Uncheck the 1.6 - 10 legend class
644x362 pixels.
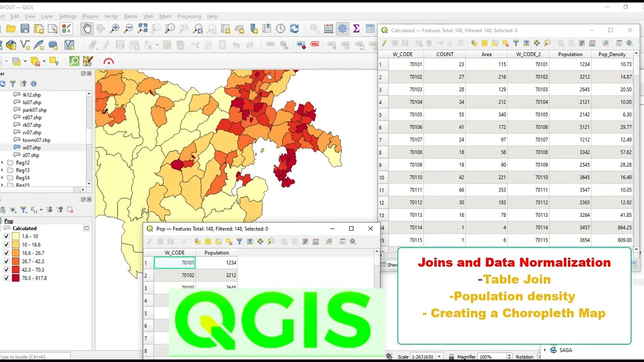point(7,236)
